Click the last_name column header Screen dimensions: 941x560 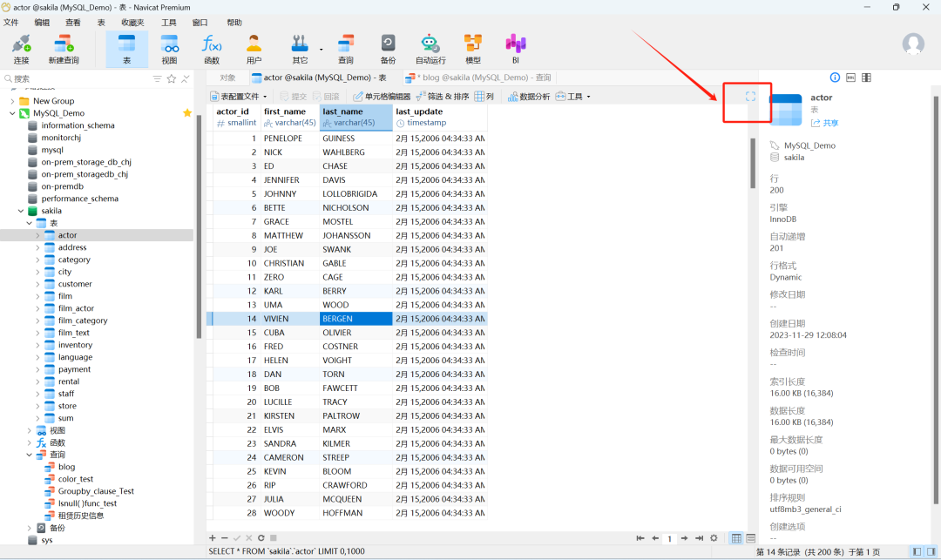355,117
